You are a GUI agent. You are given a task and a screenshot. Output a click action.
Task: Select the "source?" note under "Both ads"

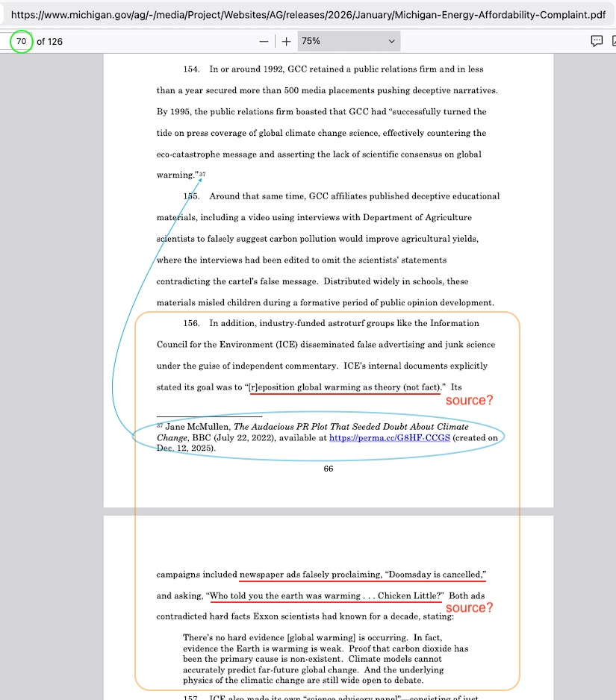coord(469,608)
